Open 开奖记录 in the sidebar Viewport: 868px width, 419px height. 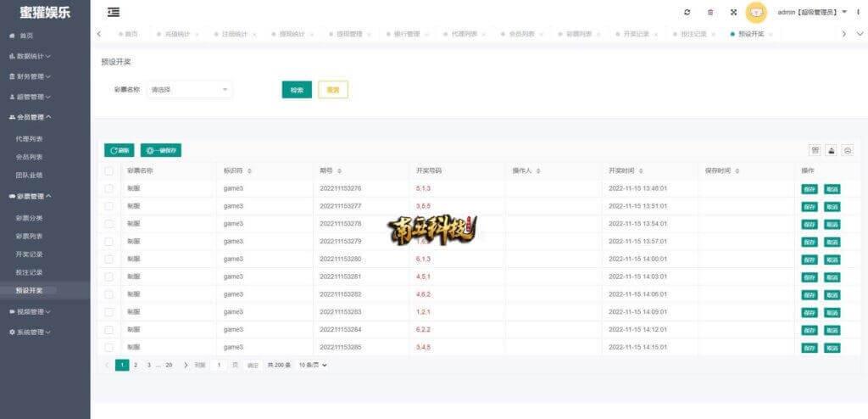point(29,254)
